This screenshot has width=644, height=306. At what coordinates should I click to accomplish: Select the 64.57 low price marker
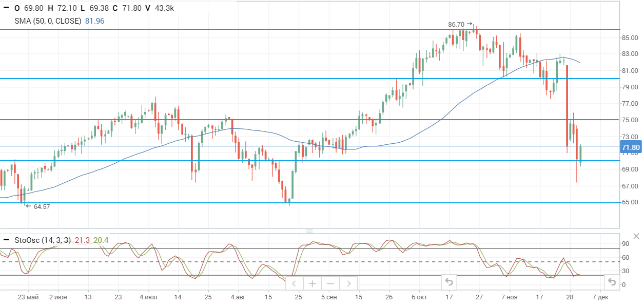pos(37,206)
